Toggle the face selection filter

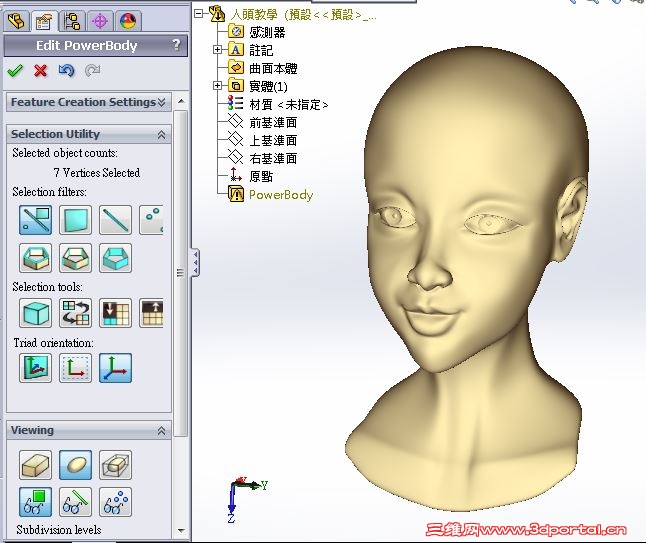(75, 220)
